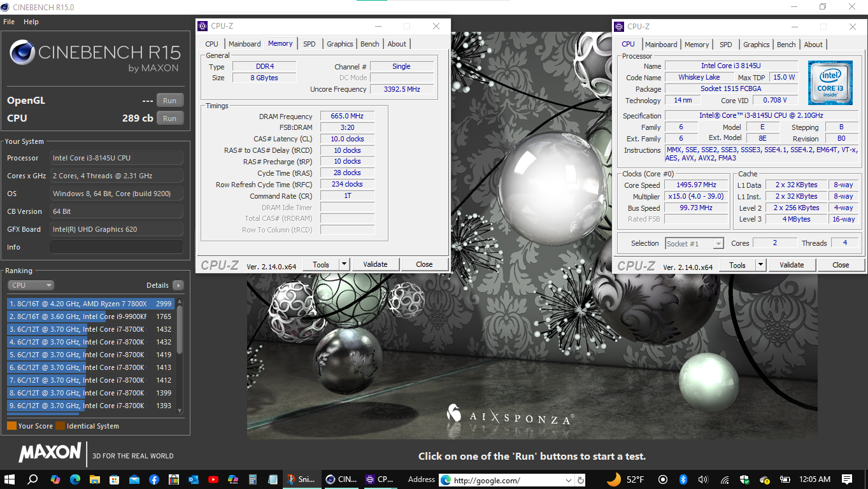Open Notepad taskbar icon
Screen dimensions: 868x489
273,479
